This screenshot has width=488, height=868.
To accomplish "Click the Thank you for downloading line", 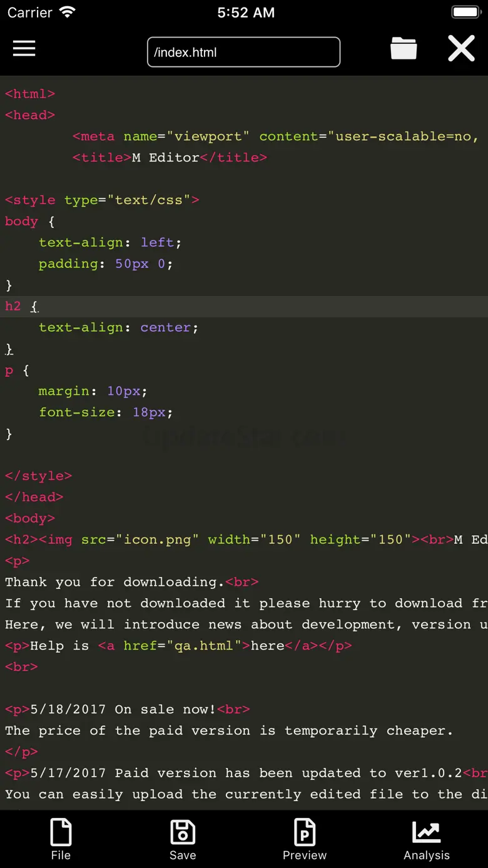I will point(132,583).
